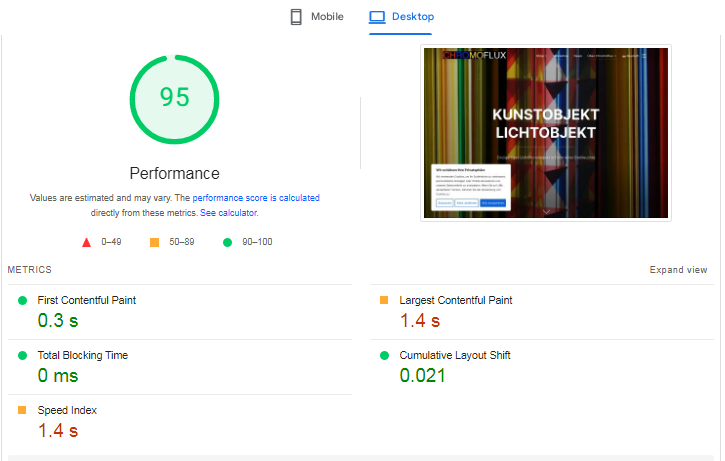This screenshot has width=725, height=461.
Task: Click the Largest Contentful Paint label
Action: coord(455,301)
